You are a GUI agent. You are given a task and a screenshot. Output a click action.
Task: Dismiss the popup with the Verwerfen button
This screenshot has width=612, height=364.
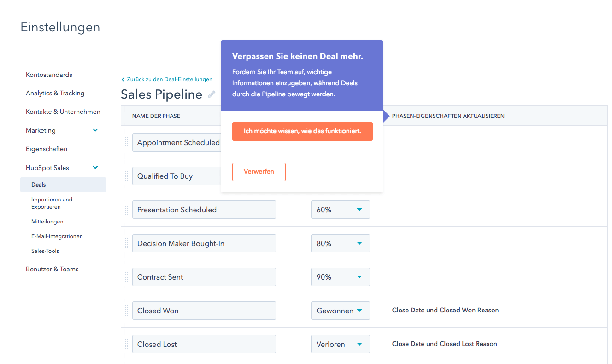(259, 171)
